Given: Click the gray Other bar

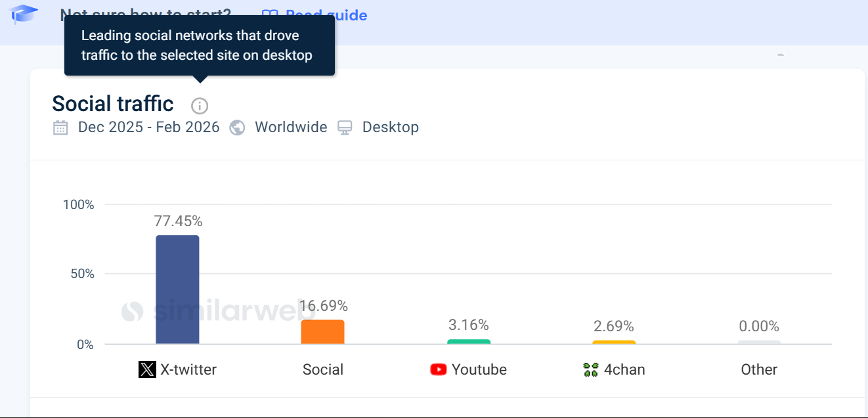Looking at the screenshot, I should pos(759,342).
